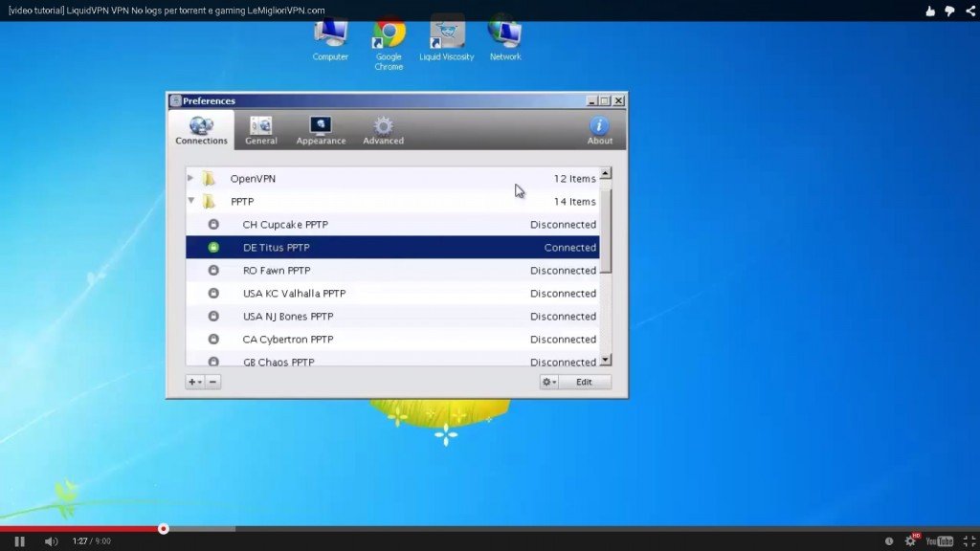Screen dimensions: 980x551
Task: Switch to the General tab
Action: pos(260,130)
